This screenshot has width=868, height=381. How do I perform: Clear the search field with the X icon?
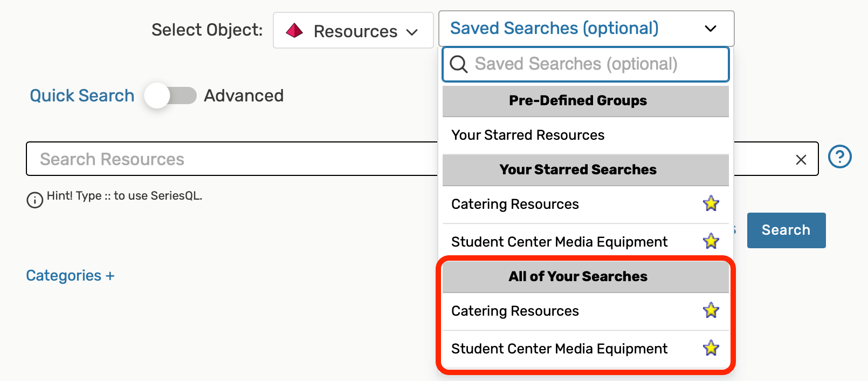click(x=801, y=160)
